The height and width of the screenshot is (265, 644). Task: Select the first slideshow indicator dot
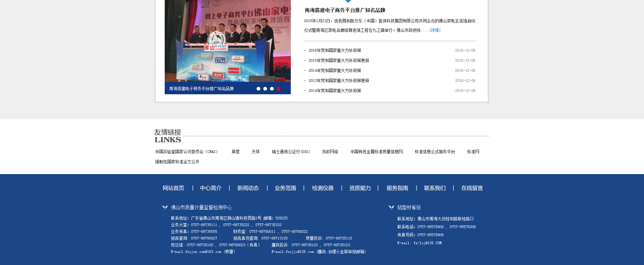tap(258, 89)
